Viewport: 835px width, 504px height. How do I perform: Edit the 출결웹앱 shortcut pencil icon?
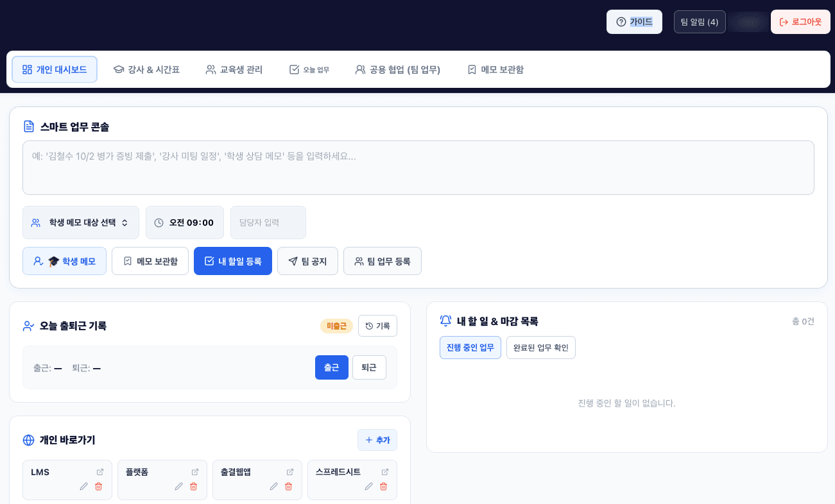tap(273, 487)
